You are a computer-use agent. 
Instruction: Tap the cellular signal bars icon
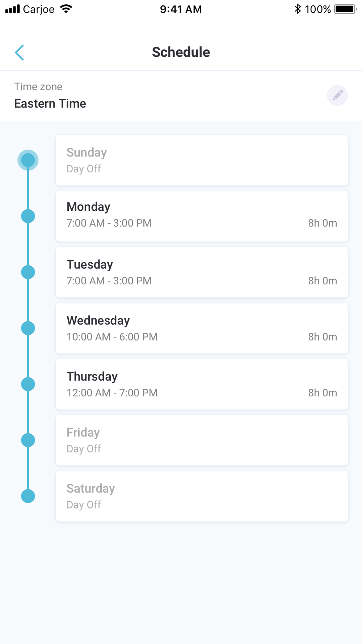pyautogui.click(x=13, y=9)
